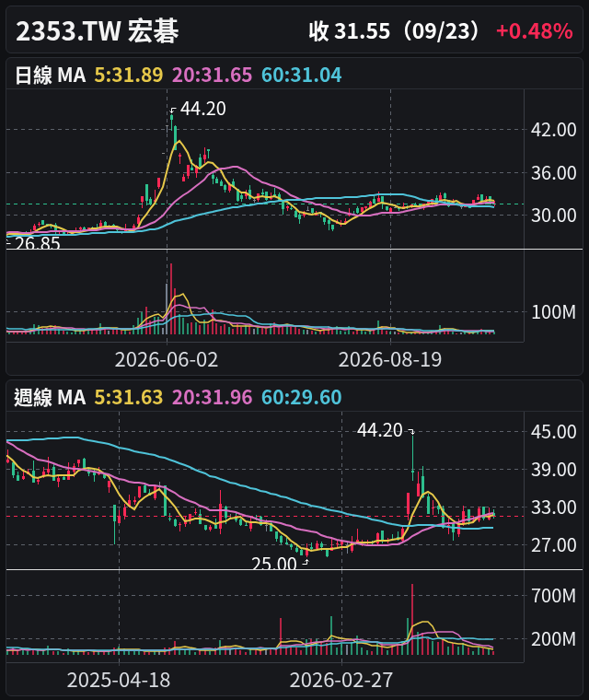Click the 2025-04-18 date label
Screen dimensions: 589x700
[119, 681]
